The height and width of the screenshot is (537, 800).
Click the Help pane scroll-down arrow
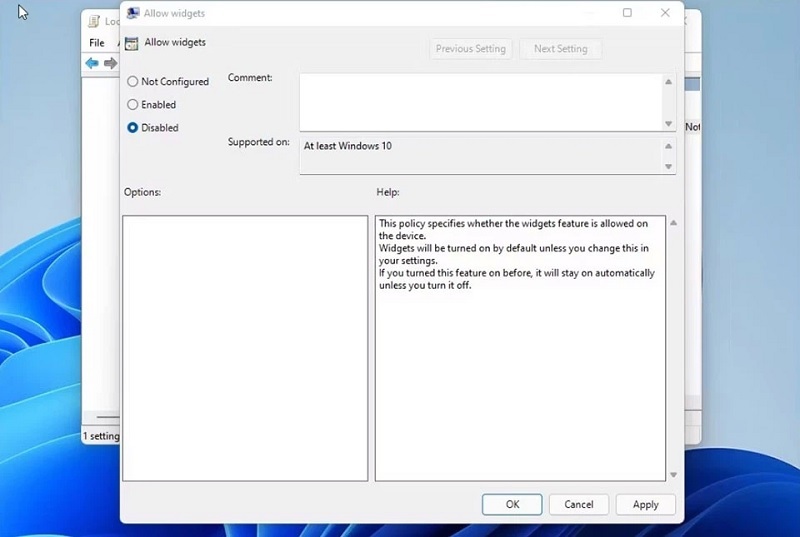(x=673, y=475)
